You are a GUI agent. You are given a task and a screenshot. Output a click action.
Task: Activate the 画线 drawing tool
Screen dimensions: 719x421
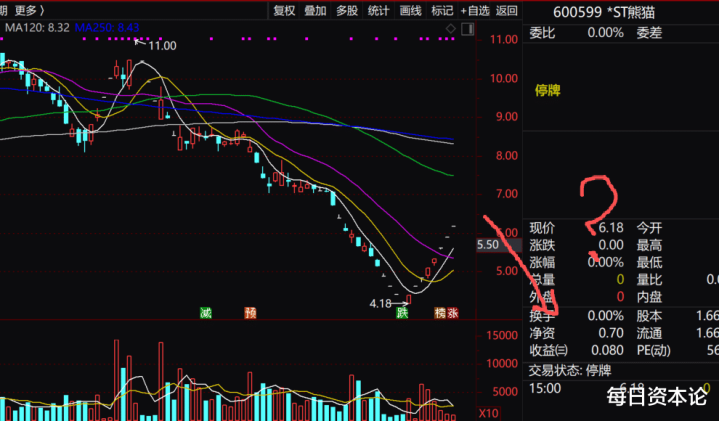click(410, 11)
